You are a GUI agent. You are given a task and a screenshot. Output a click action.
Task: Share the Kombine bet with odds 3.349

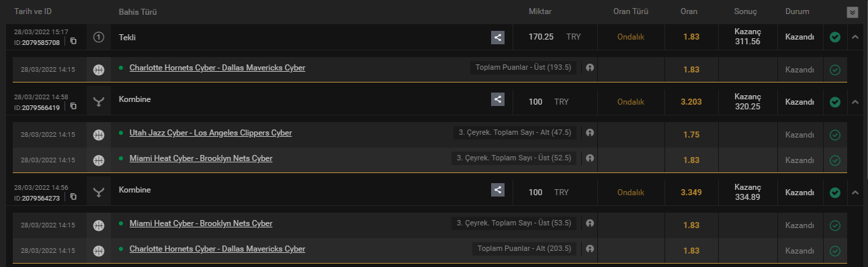497,190
